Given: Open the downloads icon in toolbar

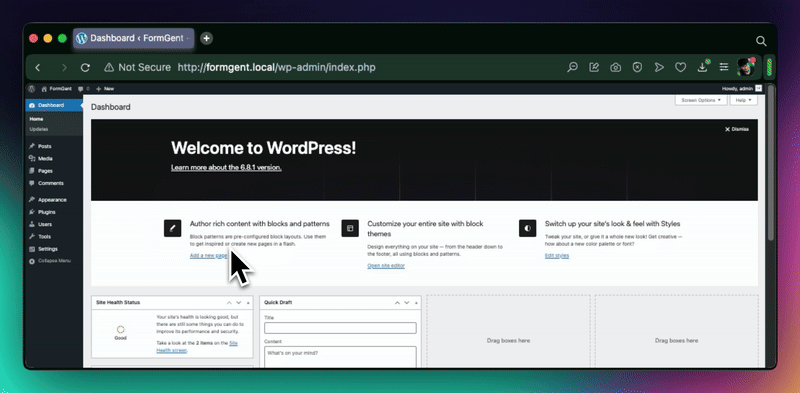Looking at the screenshot, I should [703, 67].
